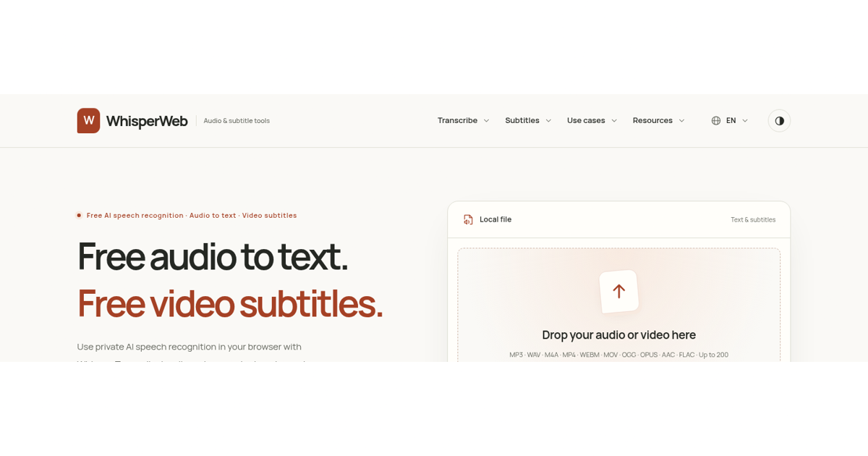Image resolution: width=868 pixels, height=456 pixels.
Task: Expand the Transcribe chevron arrow
Action: 487,121
